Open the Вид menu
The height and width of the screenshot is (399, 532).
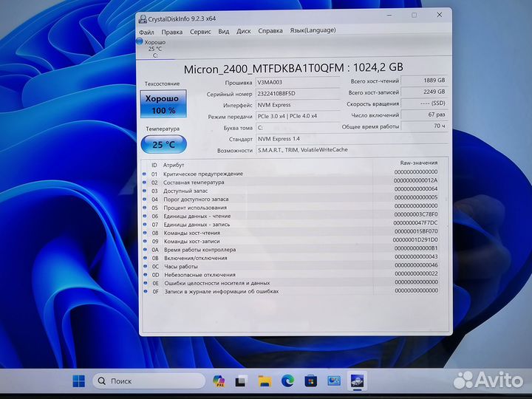tap(224, 31)
